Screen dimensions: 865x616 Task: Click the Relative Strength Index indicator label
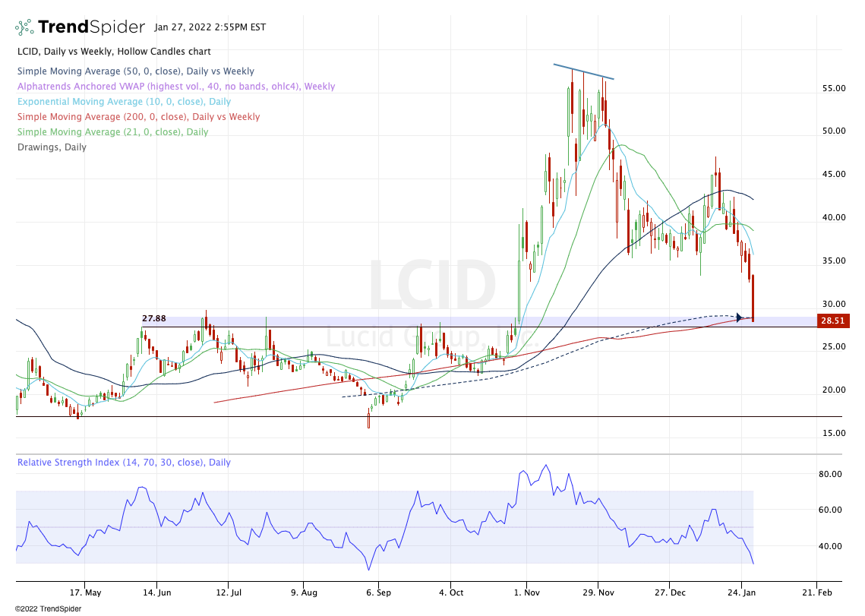pos(124,463)
